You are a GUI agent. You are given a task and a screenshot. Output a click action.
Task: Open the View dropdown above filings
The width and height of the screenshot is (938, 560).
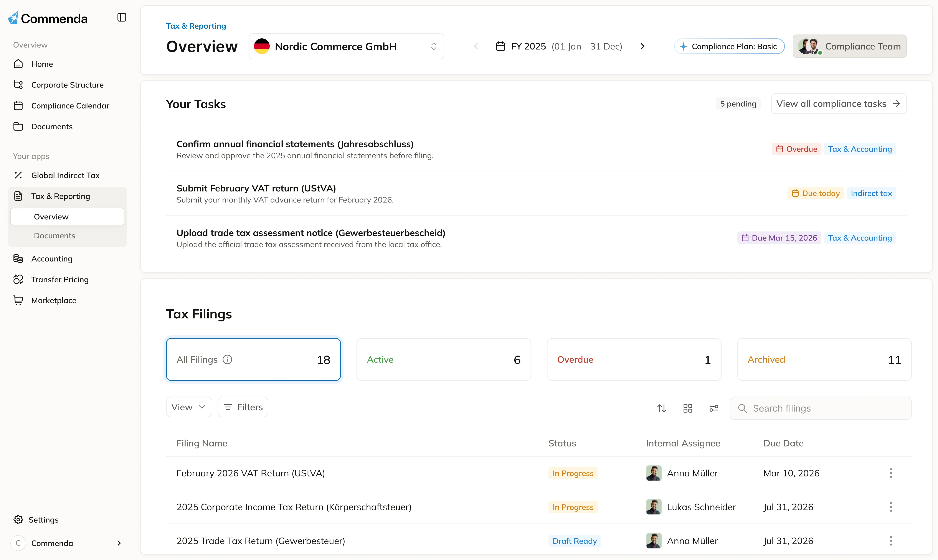click(189, 406)
